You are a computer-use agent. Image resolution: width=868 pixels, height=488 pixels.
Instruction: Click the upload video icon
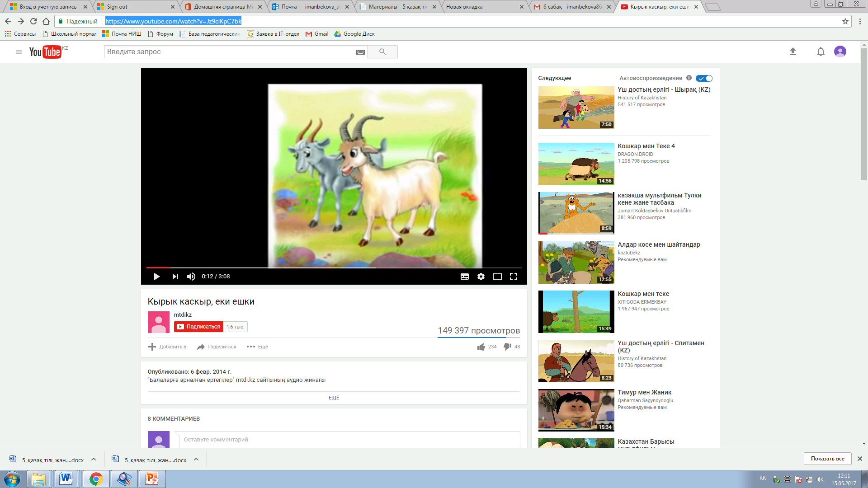point(793,52)
